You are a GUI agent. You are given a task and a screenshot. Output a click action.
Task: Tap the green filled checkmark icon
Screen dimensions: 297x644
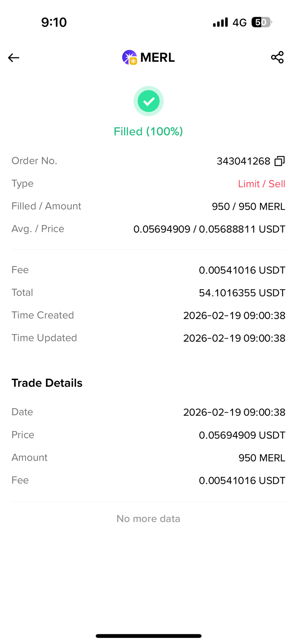click(148, 101)
